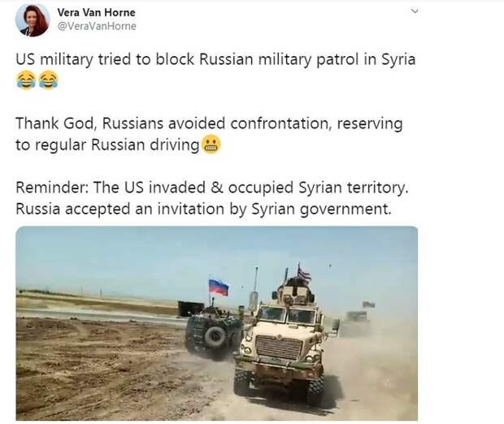504x424 pixels.
Task: Click the 'Russia accepted an invitation' line
Action: coord(119,209)
